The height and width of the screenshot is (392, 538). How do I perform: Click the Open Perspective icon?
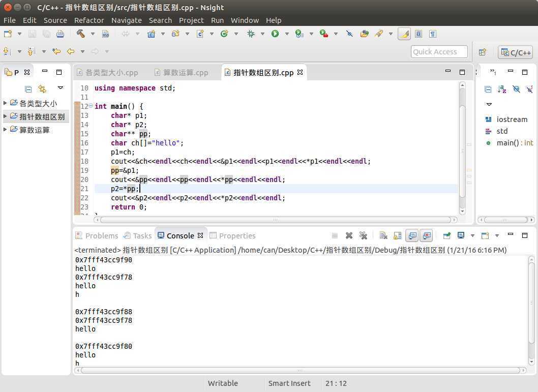click(x=483, y=52)
